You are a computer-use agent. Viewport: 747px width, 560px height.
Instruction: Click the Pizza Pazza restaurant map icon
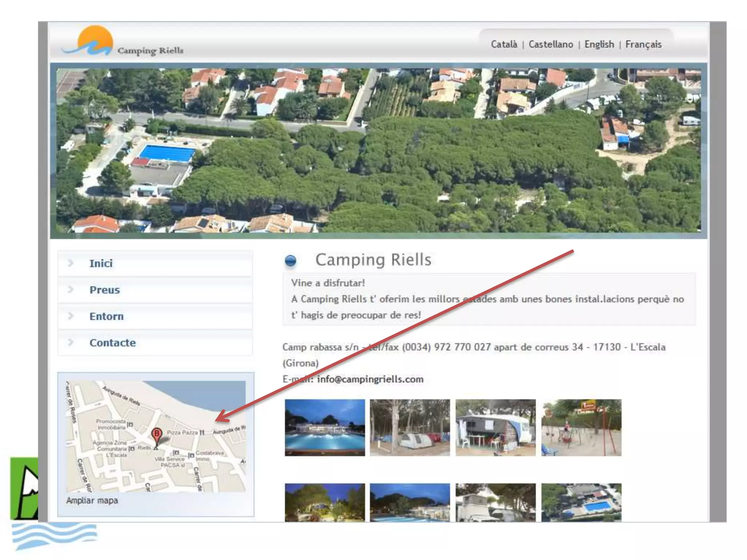pyautogui.click(x=202, y=432)
